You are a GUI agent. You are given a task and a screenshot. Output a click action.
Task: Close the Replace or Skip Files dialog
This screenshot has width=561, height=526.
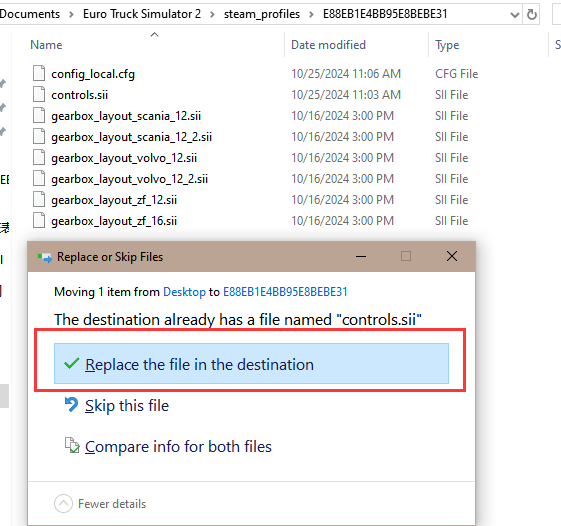pyautogui.click(x=452, y=256)
